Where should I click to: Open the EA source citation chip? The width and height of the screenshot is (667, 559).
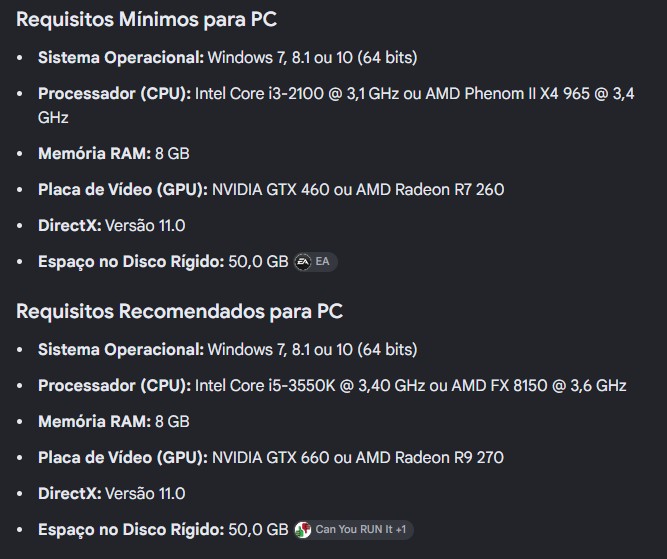pos(315,262)
